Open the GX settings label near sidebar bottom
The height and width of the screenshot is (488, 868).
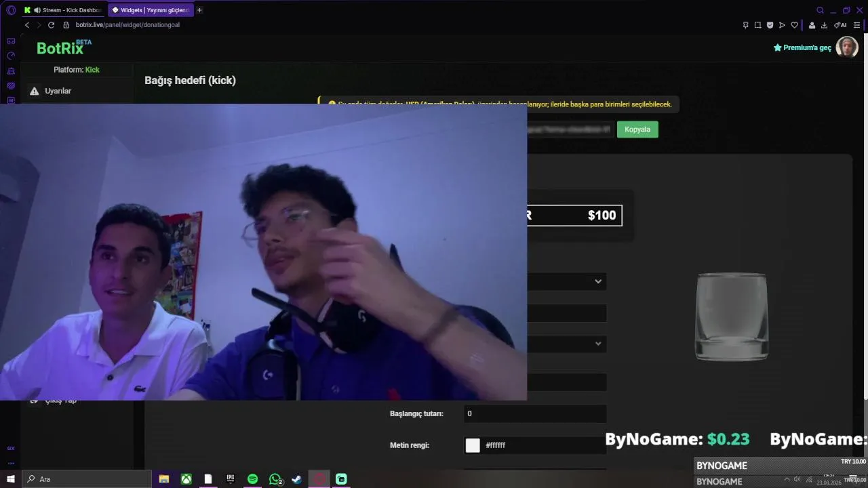tap(11, 448)
